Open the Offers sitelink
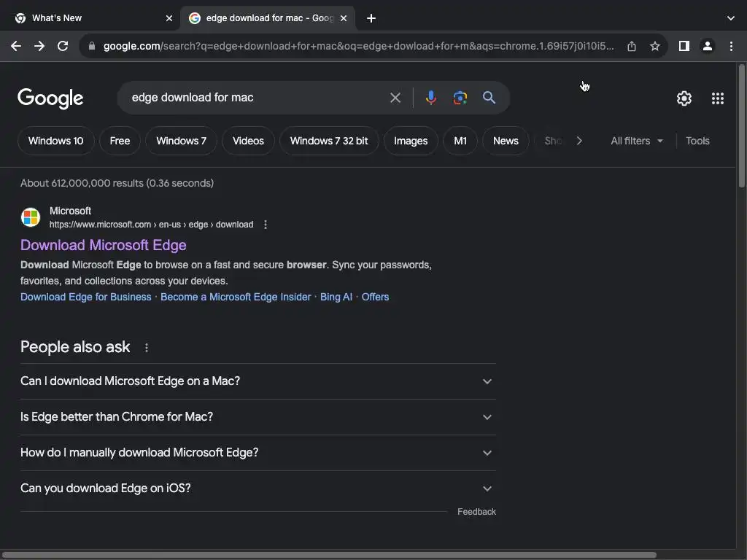Image resolution: width=747 pixels, height=560 pixels. 375,297
